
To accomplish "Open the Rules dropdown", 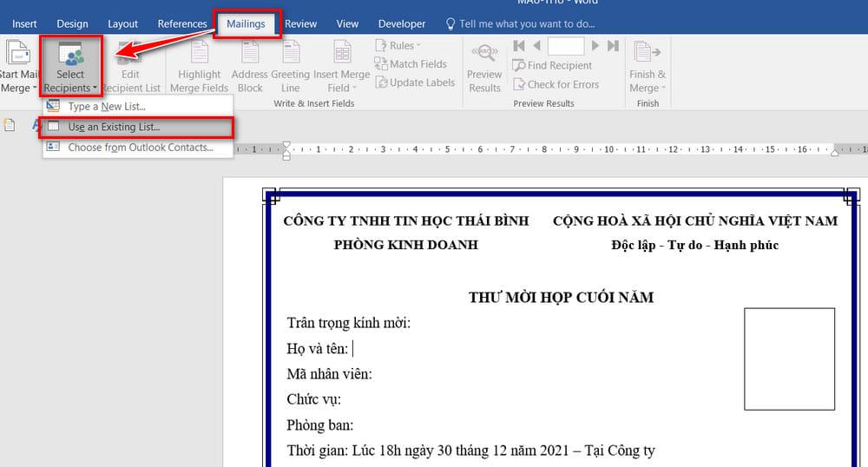I will [x=398, y=45].
